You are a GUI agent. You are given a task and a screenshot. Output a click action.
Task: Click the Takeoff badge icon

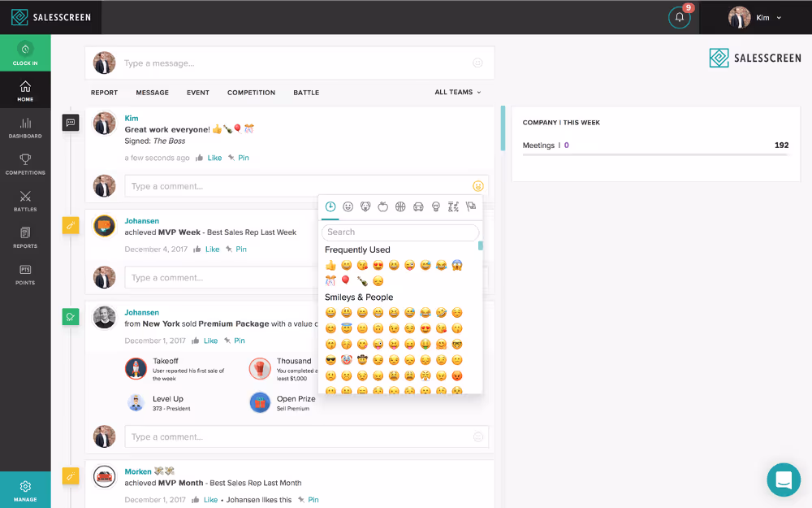pyautogui.click(x=136, y=368)
